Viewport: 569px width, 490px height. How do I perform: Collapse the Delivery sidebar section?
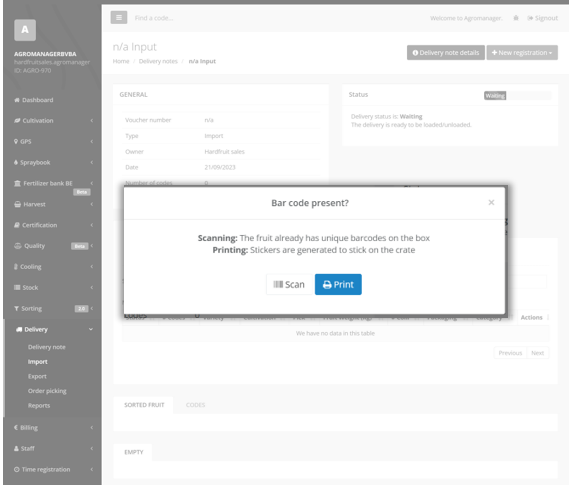(53, 330)
